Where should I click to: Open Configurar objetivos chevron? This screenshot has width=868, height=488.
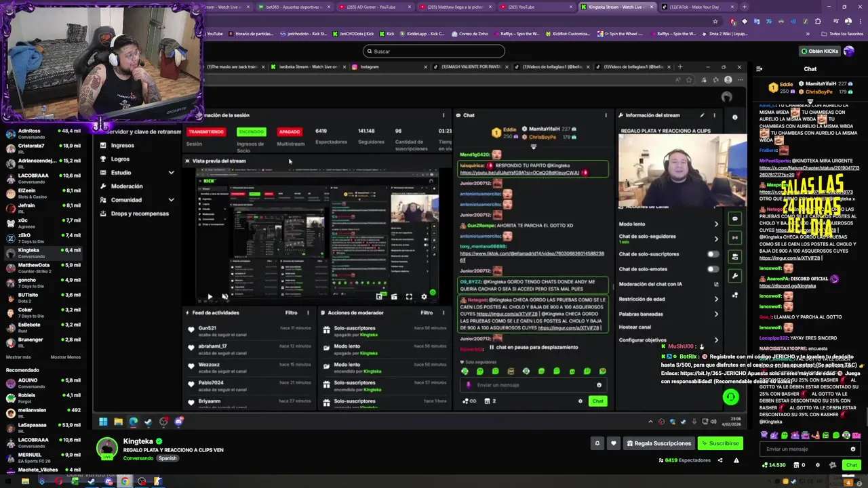coord(716,340)
